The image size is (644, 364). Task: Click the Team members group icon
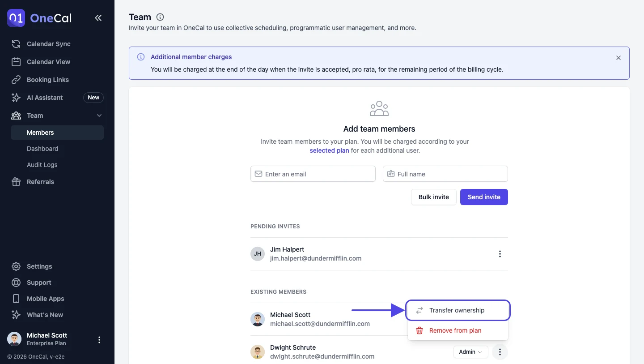(379, 108)
